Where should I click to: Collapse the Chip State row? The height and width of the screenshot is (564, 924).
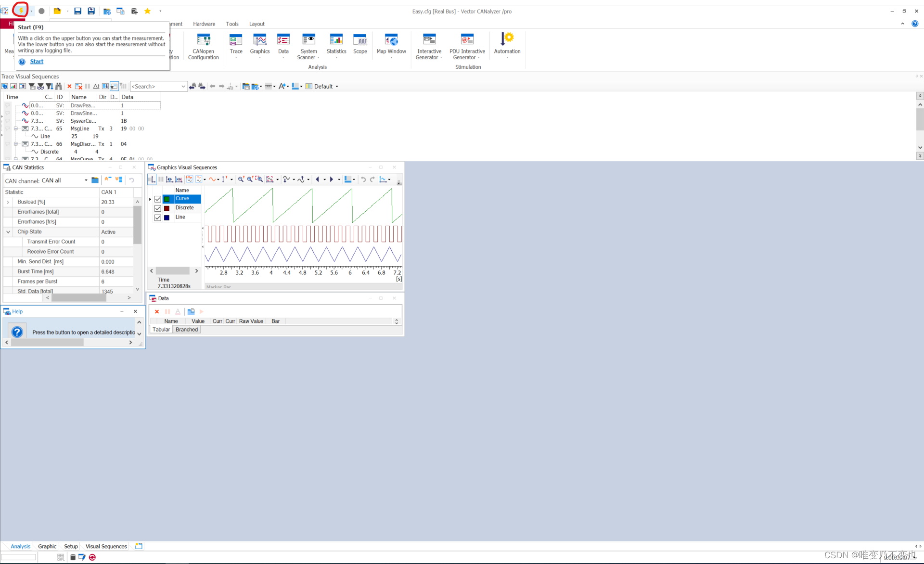coord(8,232)
